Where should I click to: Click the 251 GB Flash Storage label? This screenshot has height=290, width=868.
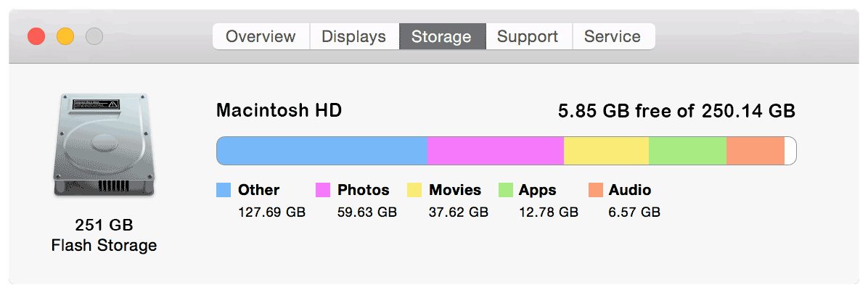pyautogui.click(x=104, y=235)
